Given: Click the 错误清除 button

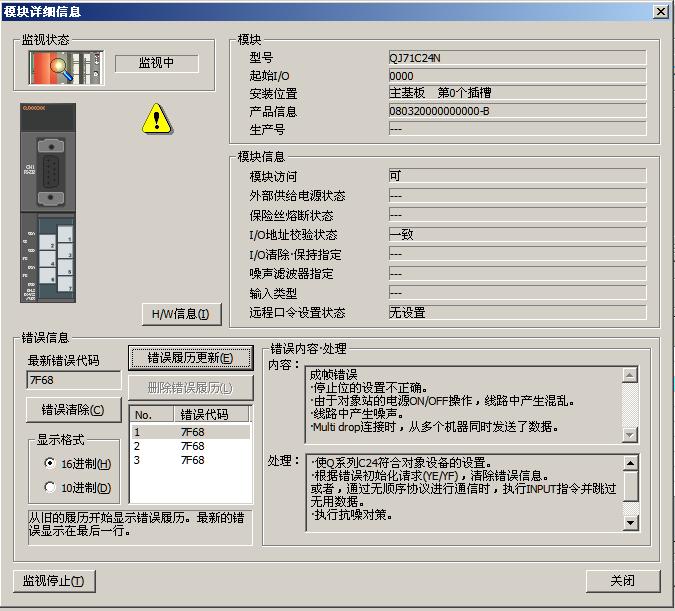Looking at the screenshot, I should 73,410.
